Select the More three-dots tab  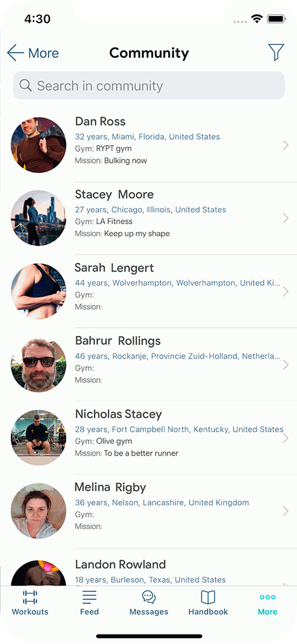(x=267, y=597)
